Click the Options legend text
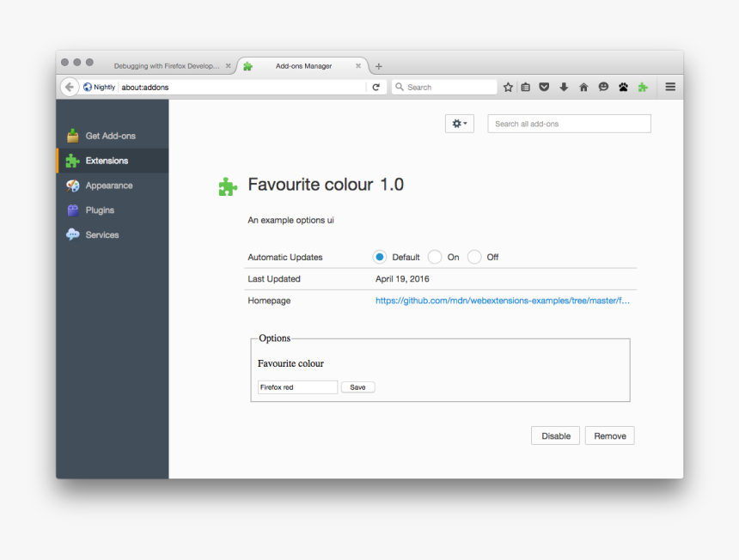The height and width of the screenshot is (560, 739). point(275,338)
